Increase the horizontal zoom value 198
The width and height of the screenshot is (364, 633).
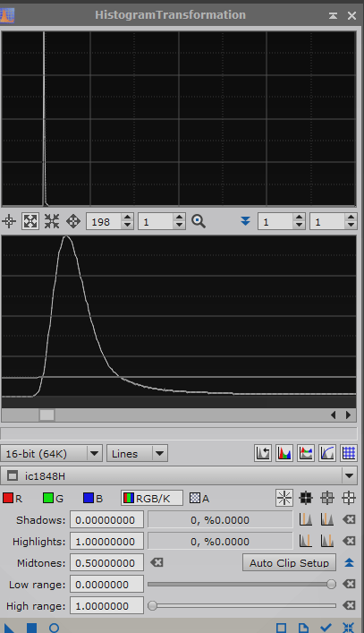pos(127,218)
